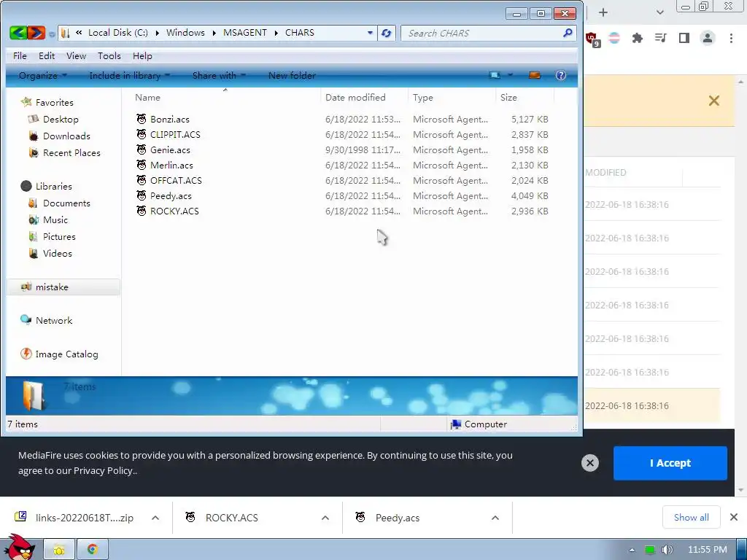Open the Edit menu

47,55
